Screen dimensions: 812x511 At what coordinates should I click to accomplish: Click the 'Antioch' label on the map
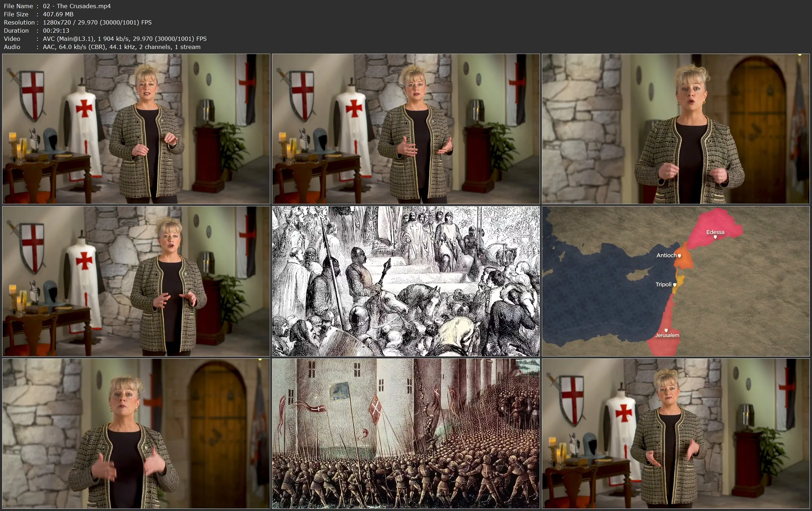click(666, 255)
